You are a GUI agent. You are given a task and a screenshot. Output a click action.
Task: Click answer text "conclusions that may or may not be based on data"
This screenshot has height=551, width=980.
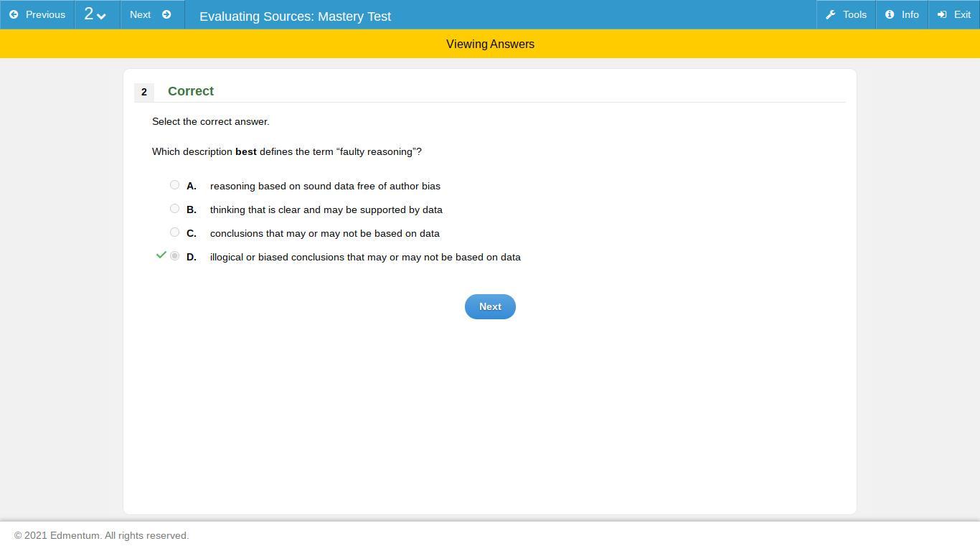tap(325, 233)
